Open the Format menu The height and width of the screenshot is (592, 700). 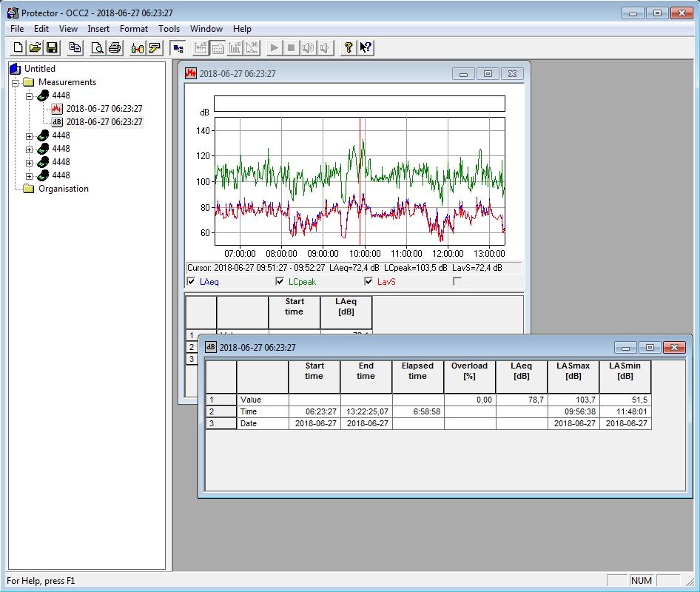click(x=133, y=29)
